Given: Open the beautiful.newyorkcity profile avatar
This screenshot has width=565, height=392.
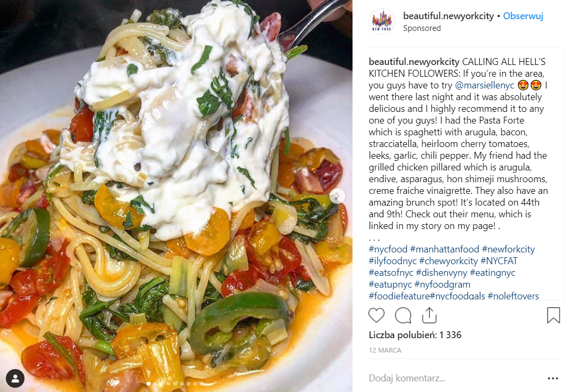Looking at the screenshot, I should click(382, 21).
